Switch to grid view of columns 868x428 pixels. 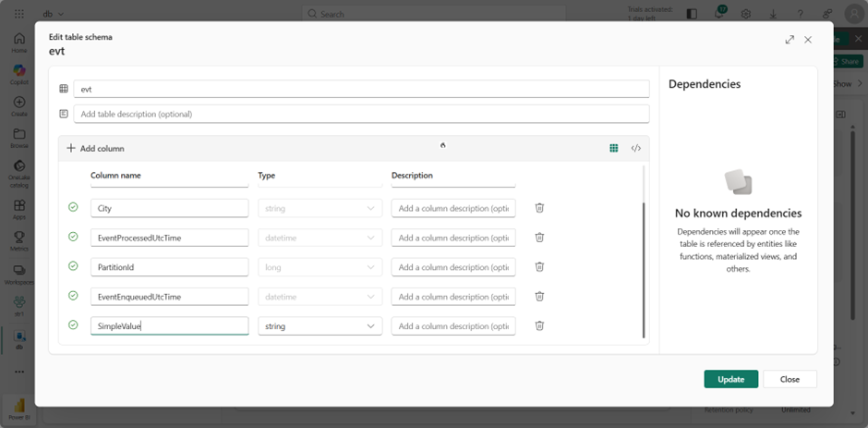pyautogui.click(x=613, y=148)
